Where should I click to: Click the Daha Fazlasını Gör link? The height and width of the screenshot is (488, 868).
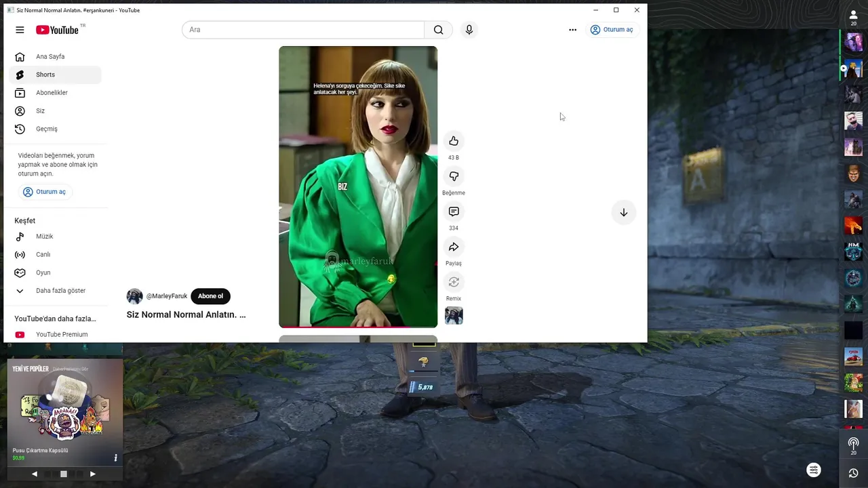(x=71, y=369)
